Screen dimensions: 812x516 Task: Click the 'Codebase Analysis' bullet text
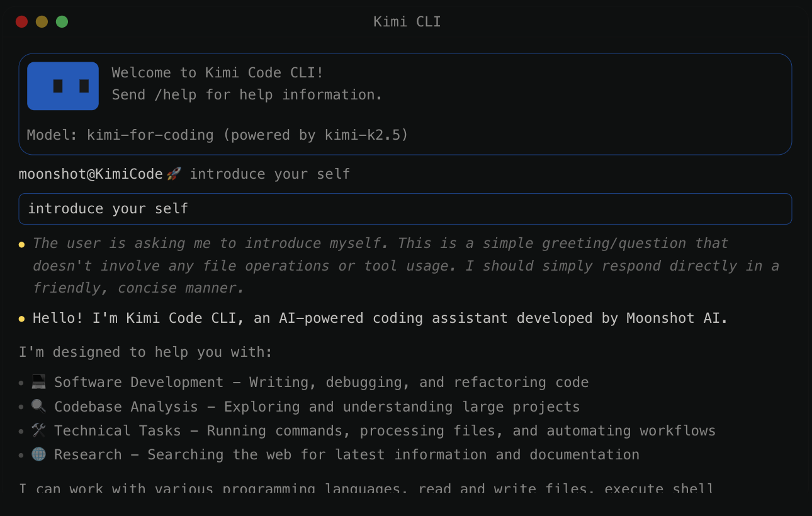pyautogui.click(x=317, y=407)
